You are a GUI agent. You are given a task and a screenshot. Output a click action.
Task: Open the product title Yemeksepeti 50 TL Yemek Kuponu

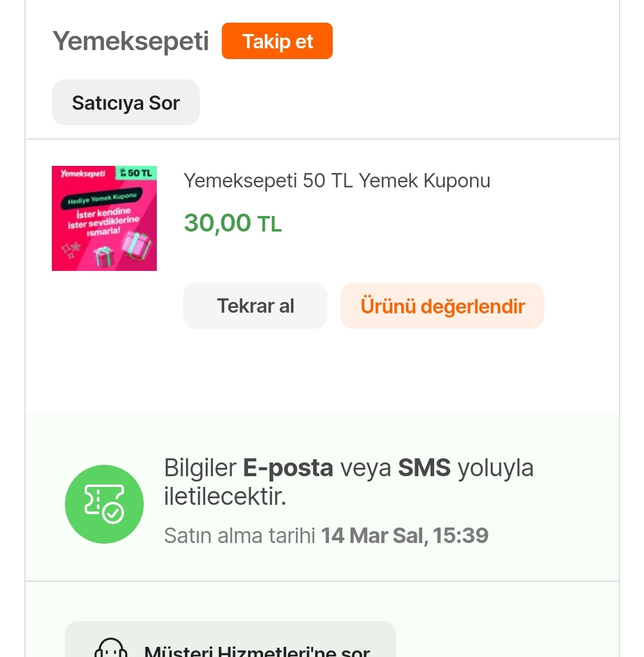click(x=336, y=180)
